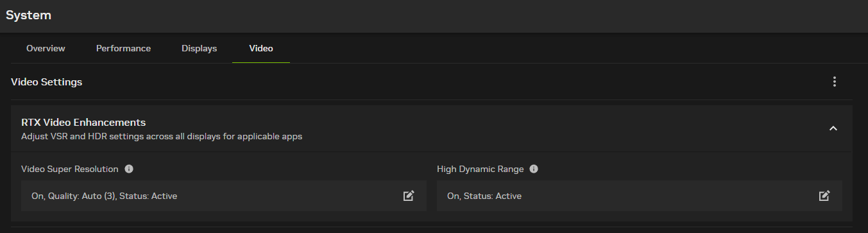
Task: Collapse the RTX Video Enhancements section chevron
Action: [x=833, y=128]
